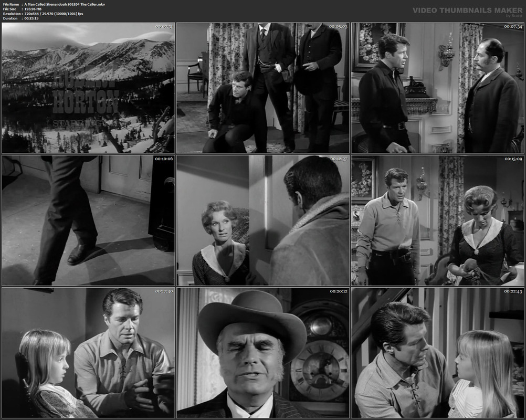
Task: Click the 'HORTON' title overlay in first thumbnail
Action: point(86,102)
